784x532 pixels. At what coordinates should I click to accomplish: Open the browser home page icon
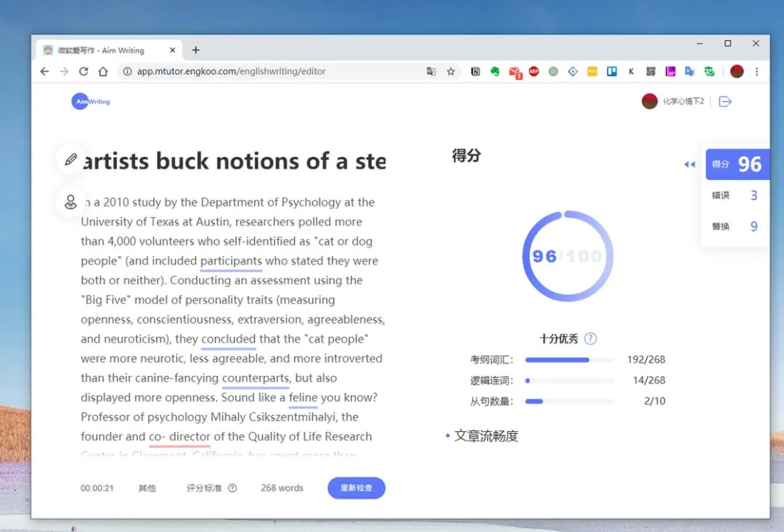103,72
